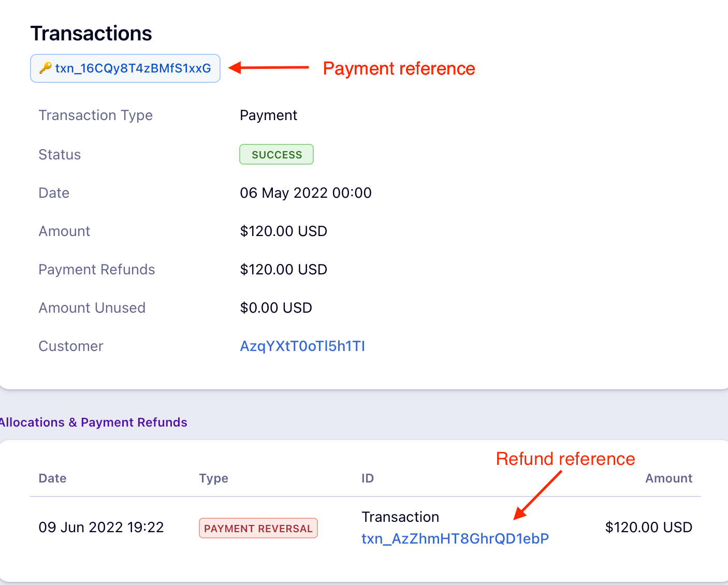
Task: Click the red Refund reference annotation text
Action: click(565, 459)
